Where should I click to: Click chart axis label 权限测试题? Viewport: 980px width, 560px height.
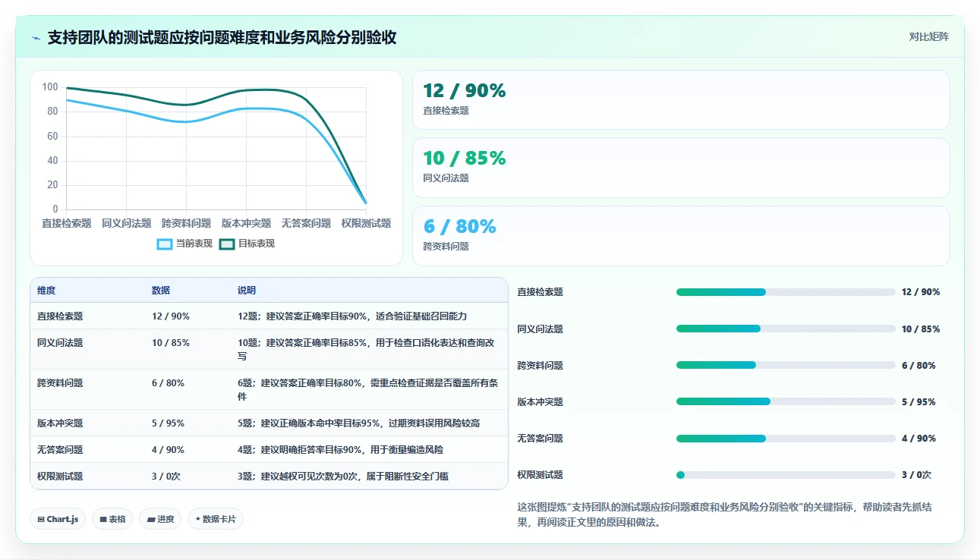click(x=366, y=224)
